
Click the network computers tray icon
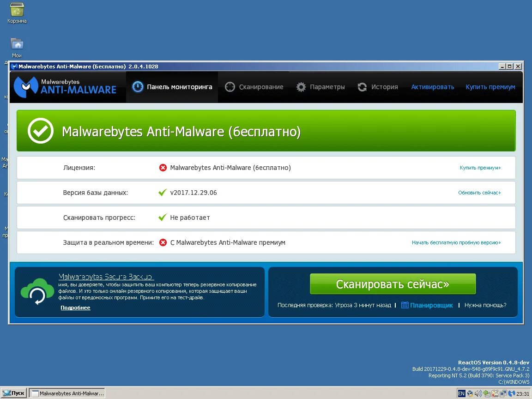[503, 393]
